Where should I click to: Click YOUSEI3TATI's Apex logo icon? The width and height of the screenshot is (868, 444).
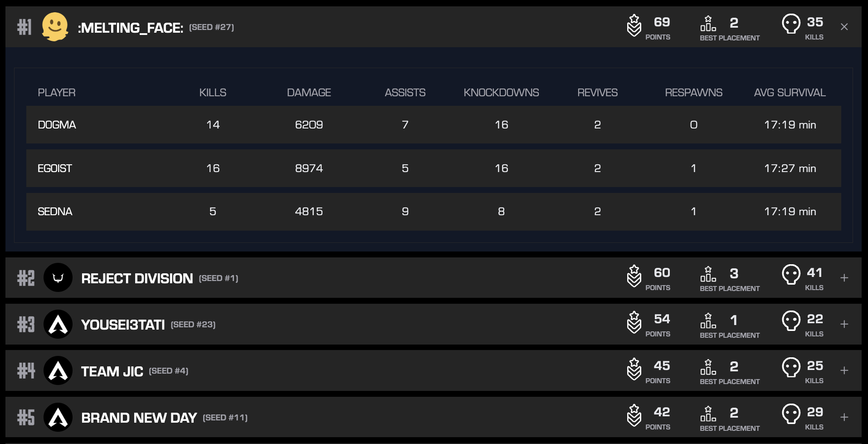(58, 324)
